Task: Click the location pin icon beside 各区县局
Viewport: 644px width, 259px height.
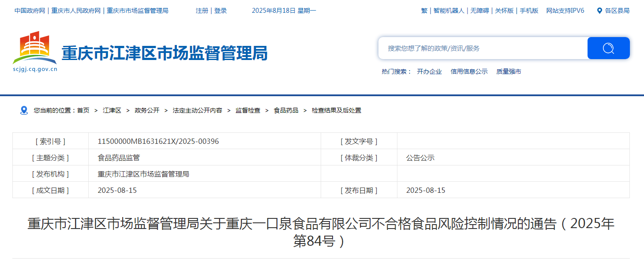Action: tap(599, 11)
